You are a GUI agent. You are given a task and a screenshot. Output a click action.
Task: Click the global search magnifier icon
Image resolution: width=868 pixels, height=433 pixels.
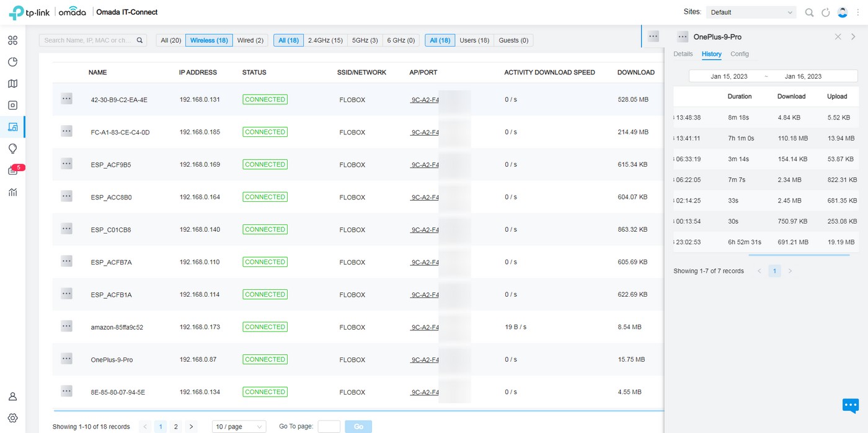[x=809, y=12]
